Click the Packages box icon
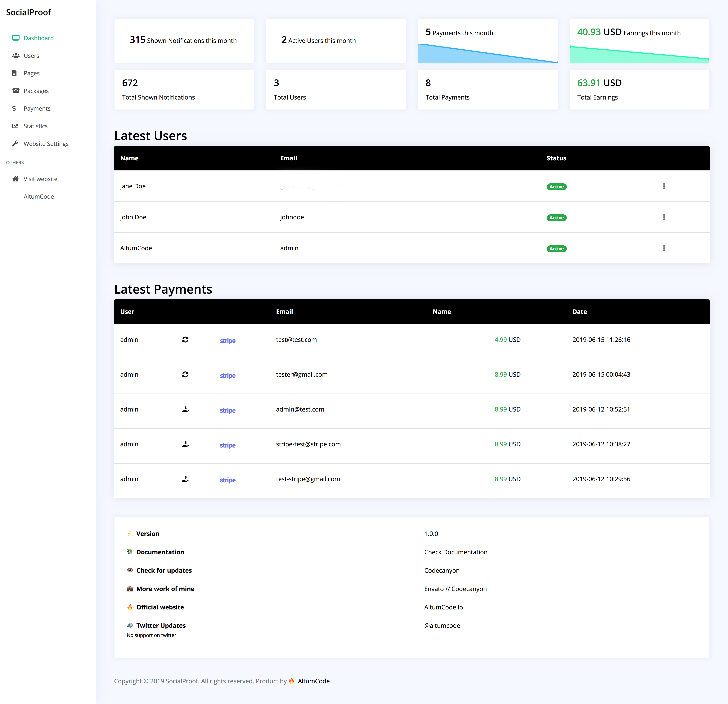 [16, 91]
